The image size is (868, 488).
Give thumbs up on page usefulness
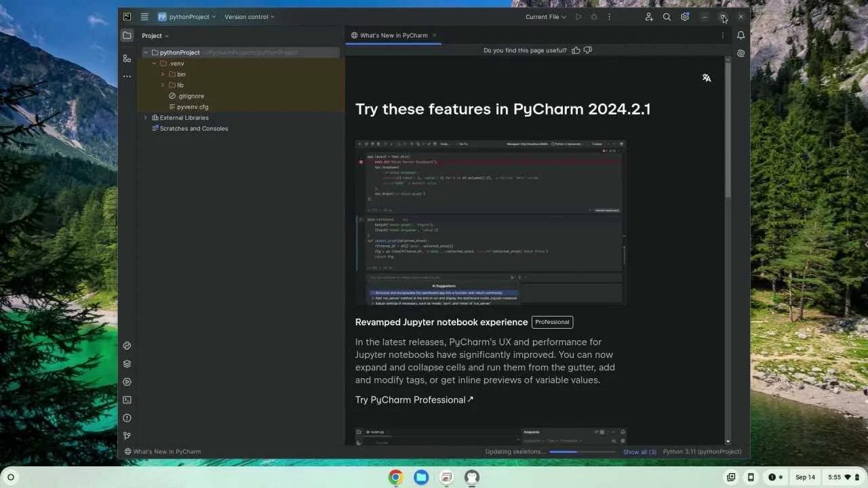(576, 49)
